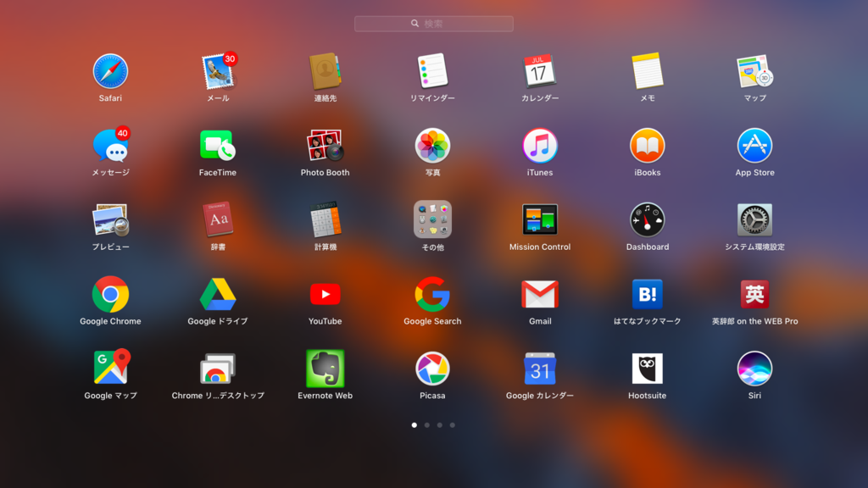Viewport: 868px width, 488px height.
Task: Switch to fourth Launchpad page dot
Action: [x=453, y=425]
